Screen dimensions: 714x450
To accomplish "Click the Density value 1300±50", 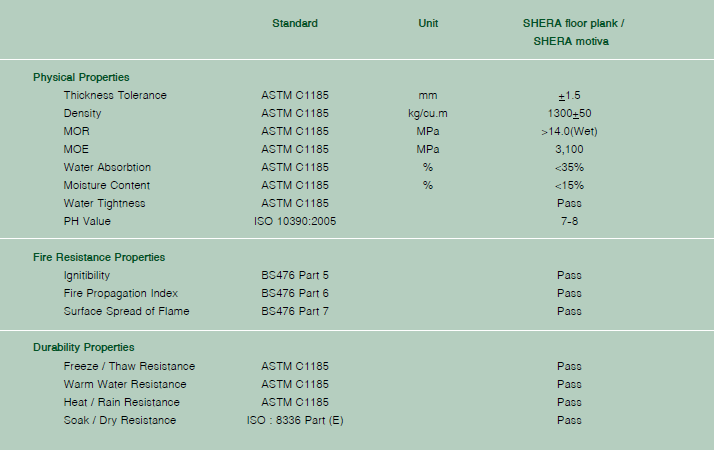I will 569,113.
